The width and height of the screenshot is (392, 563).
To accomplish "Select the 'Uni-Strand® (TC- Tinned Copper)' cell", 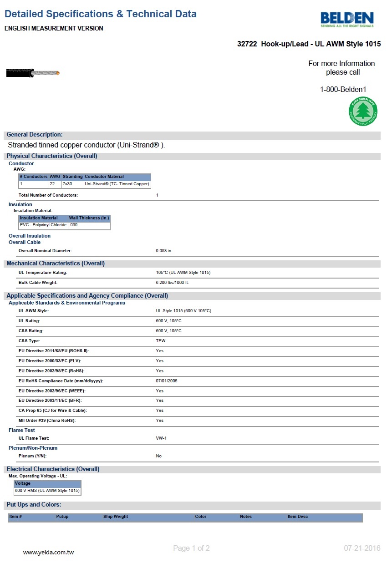I will click(x=117, y=184).
